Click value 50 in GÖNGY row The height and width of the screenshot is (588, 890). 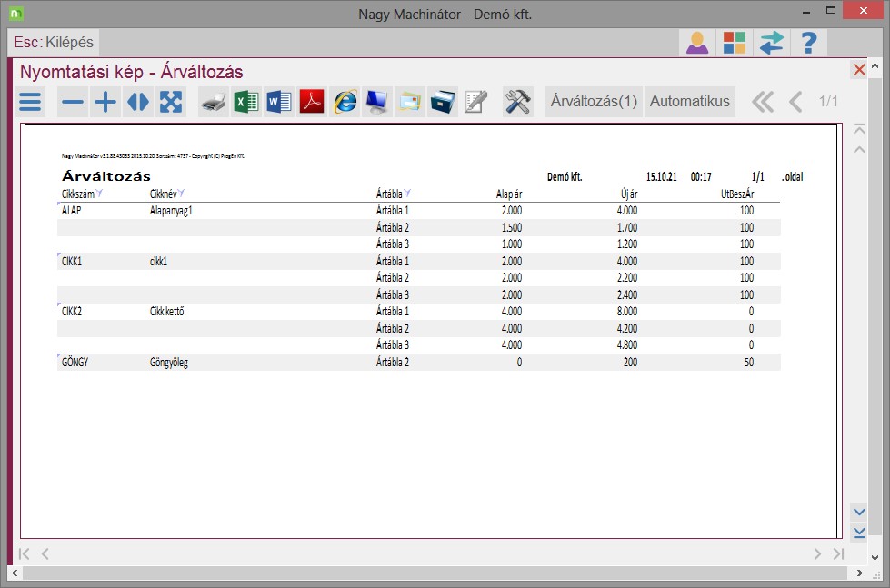pos(749,362)
